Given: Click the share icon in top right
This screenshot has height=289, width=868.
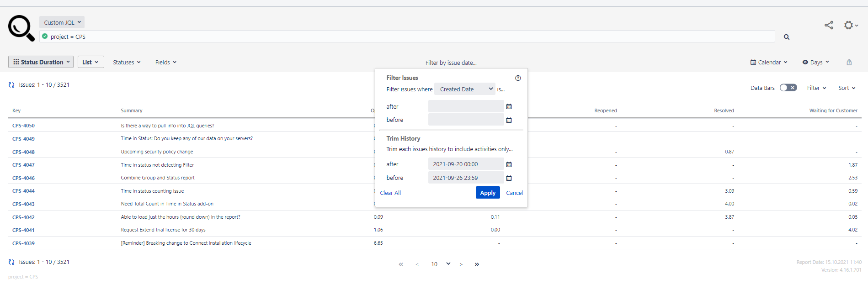Looking at the screenshot, I should [x=829, y=25].
